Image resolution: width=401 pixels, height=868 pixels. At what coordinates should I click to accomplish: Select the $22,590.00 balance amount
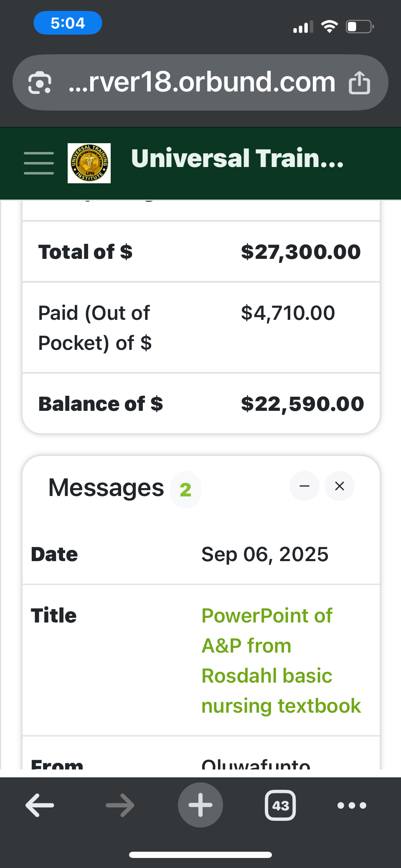pos(302,404)
